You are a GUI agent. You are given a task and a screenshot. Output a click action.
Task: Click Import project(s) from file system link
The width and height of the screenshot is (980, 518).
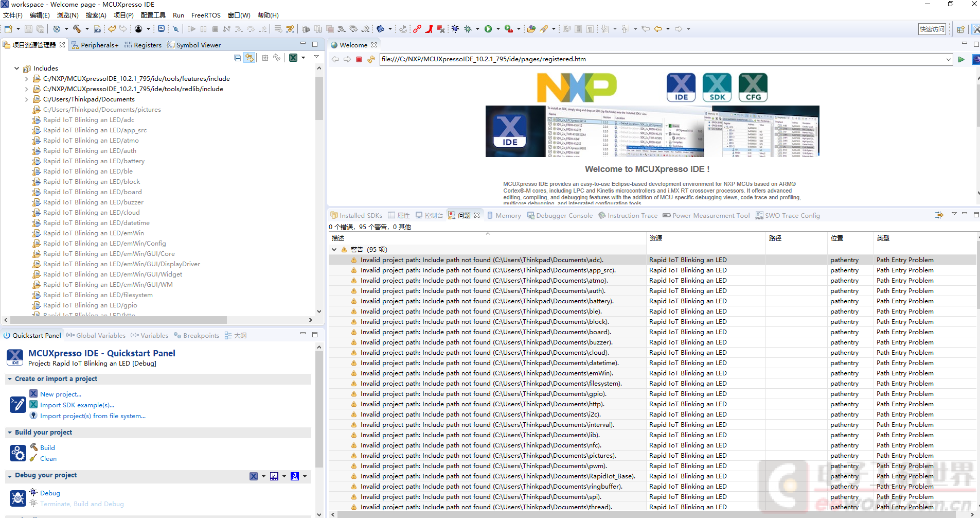(x=93, y=416)
